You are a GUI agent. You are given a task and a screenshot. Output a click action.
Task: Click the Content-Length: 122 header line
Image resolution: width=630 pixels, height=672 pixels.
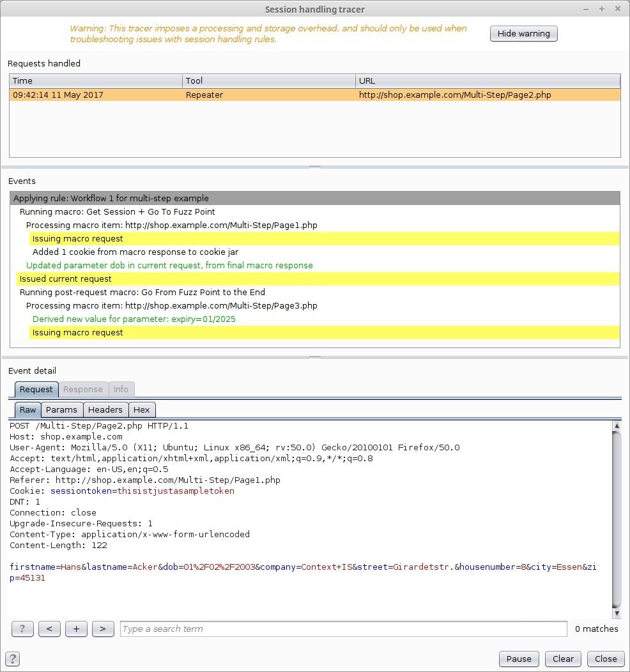(58, 545)
